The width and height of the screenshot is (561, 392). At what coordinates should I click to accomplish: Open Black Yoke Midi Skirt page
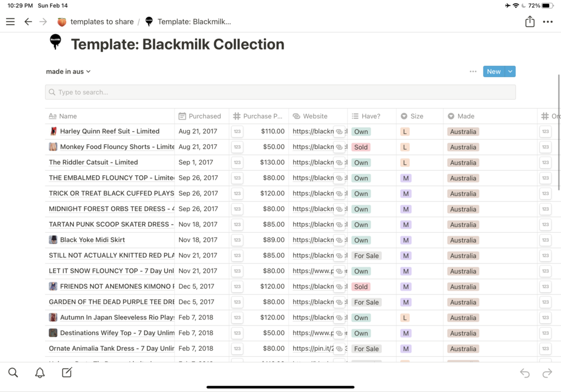(x=92, y=240)
